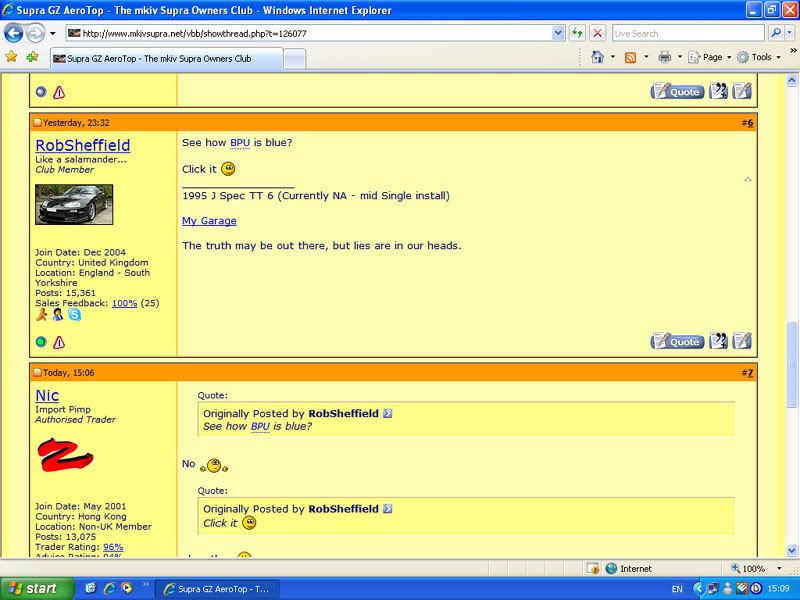The image size is (800, 600).
Task: View original post icon in "See how BPU" quote
Action: pyautogui.click(x=388, y=413)
